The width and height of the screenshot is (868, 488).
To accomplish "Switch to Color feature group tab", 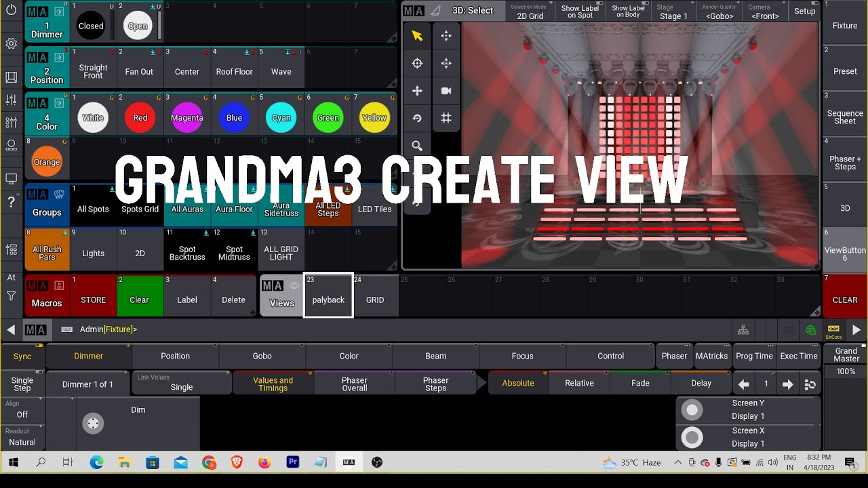I will pyautogui.click(x=349, y=356).
